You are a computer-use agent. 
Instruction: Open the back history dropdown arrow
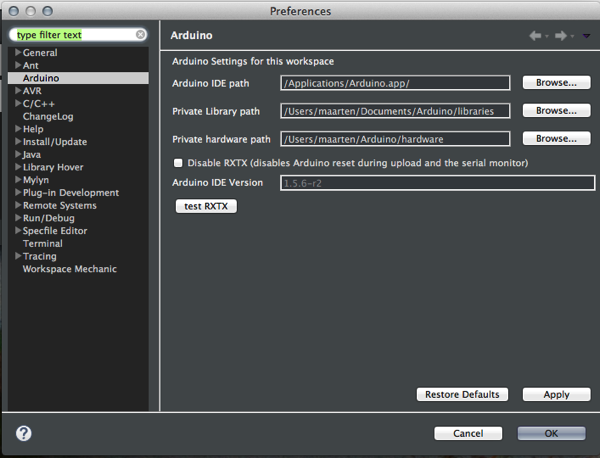[x=547, y=36]
